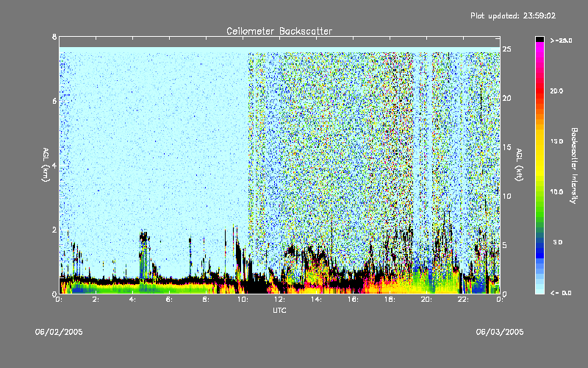
Task: Click the "4" km tick on left axis
Action: point(54,165)
